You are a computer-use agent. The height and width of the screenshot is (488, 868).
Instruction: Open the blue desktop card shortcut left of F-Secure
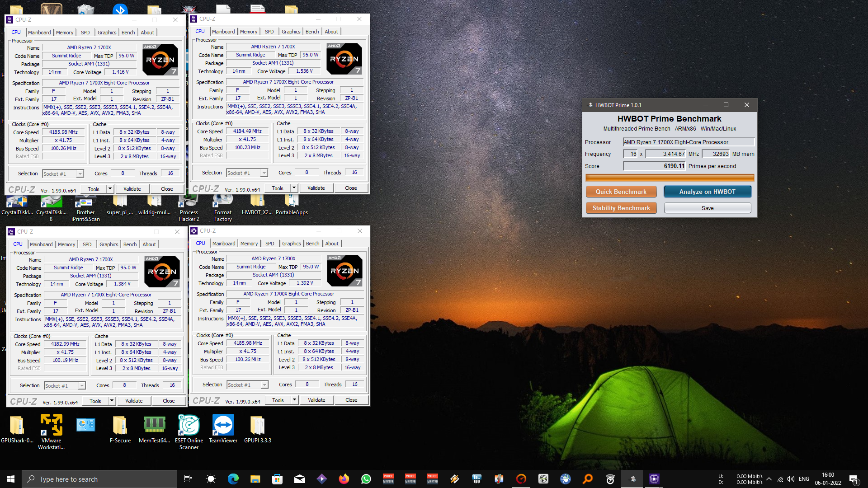pos(85,425)
